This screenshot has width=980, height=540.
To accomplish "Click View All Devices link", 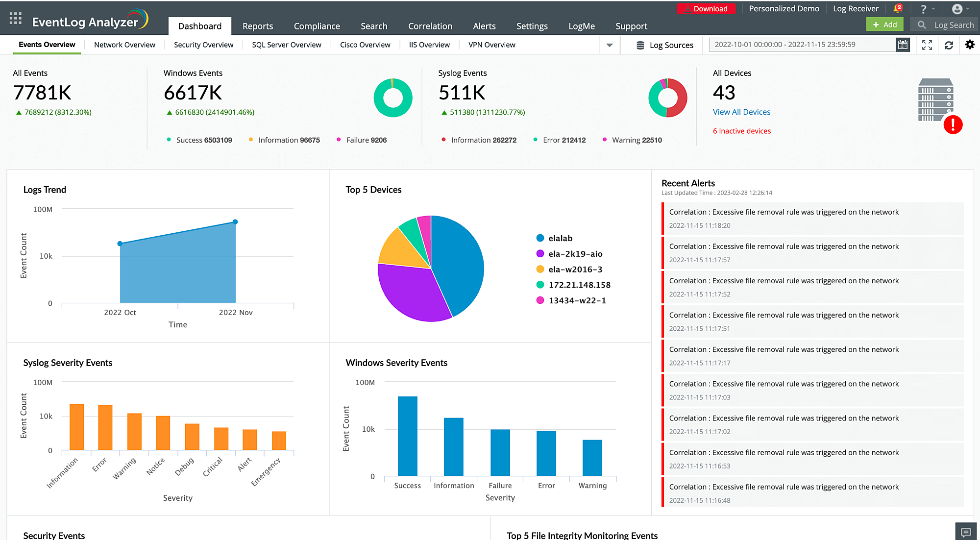I will click(741, 112).
